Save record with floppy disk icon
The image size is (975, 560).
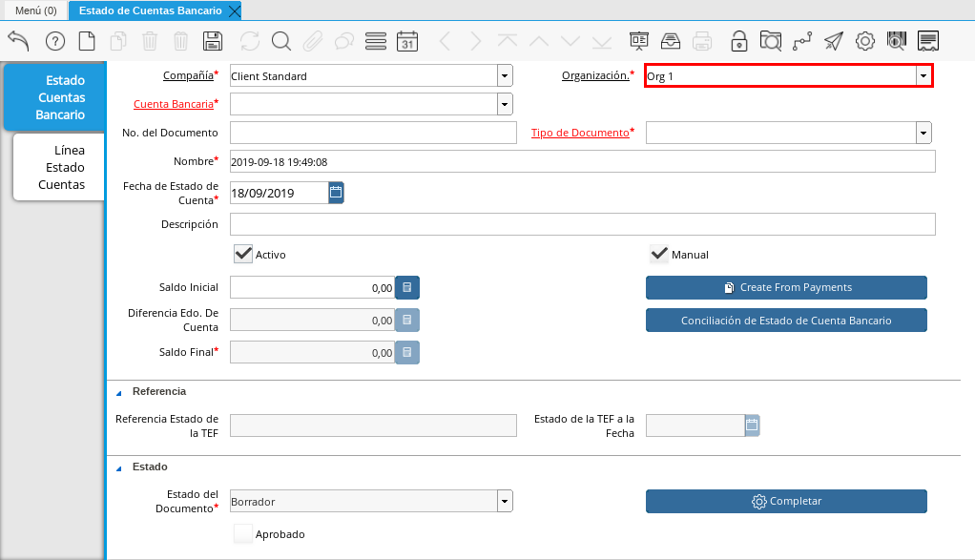coord(213,41)
